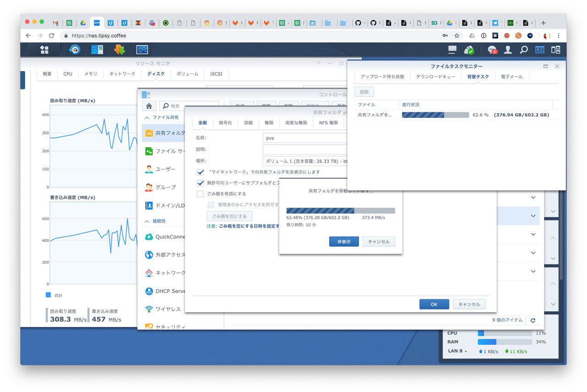Click 非表示 button in move progress dialog

pos(344,242)
